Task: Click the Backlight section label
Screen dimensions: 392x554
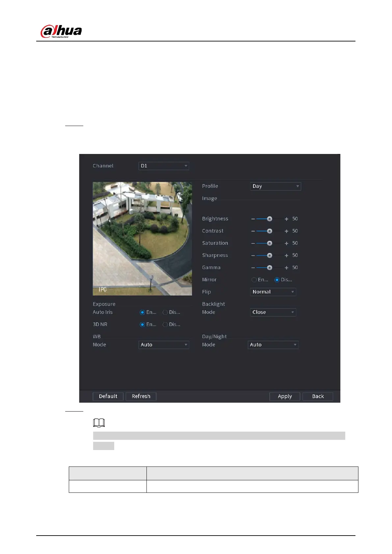Action: click(x=214, y=304)
